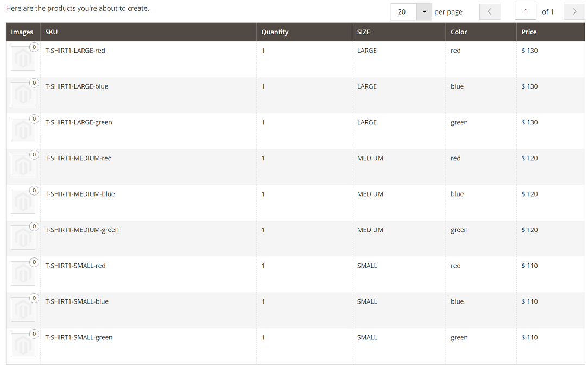Open the placeholder image icon for T-SHIRT1-MEDIUM-blue

tap(22, 202)
